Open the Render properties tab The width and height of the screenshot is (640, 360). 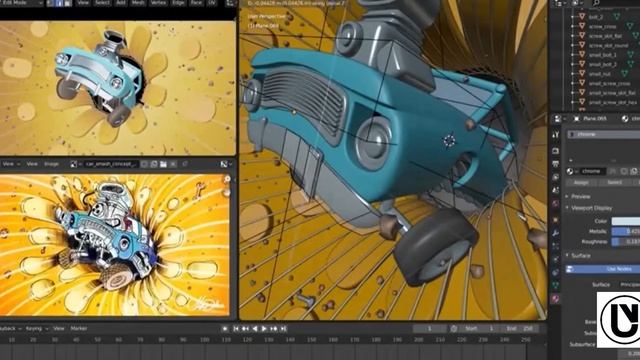coord(556,151)
